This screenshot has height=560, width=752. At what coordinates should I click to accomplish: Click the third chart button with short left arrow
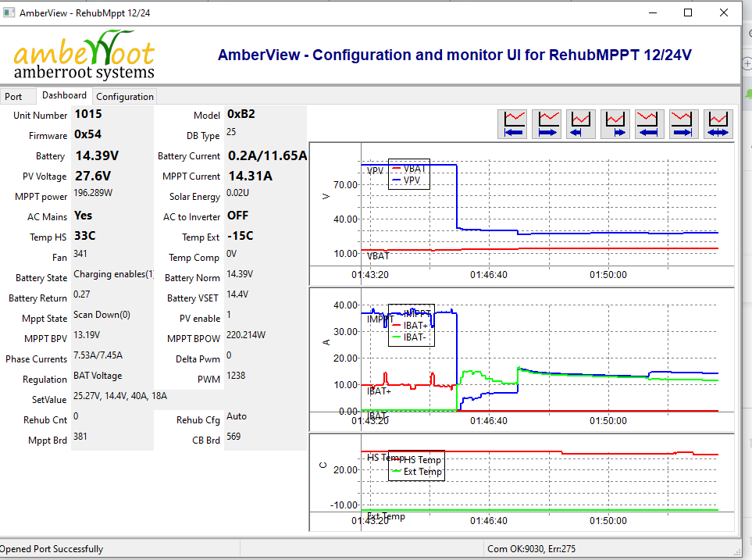pyautogui.click(x=583, y=124)
